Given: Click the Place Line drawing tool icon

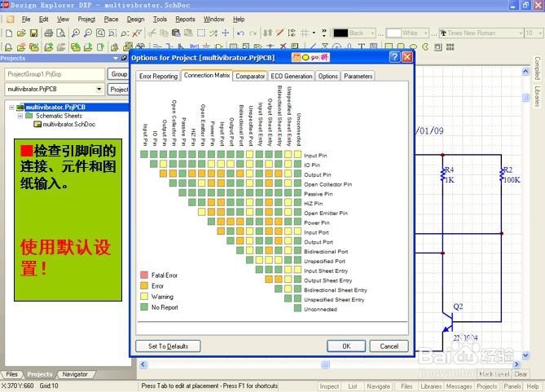Looking at the screenshot, I should [313, 46].
